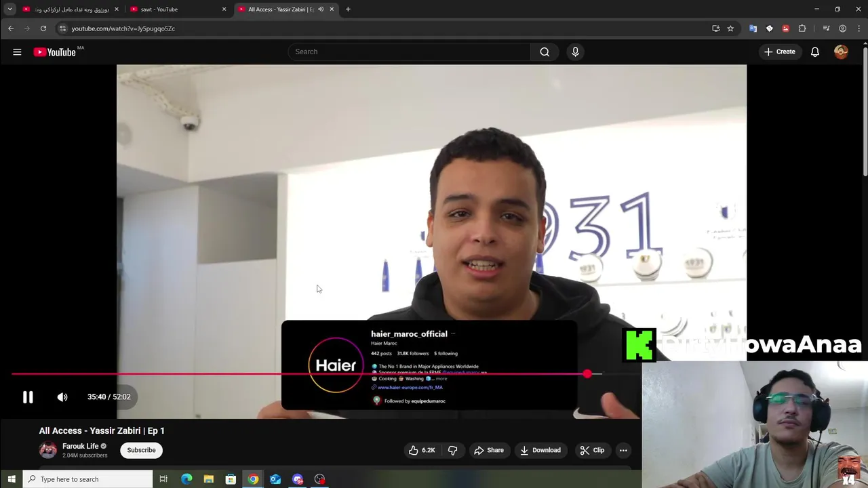868x488 pixels.
Task: Create a Clip from the video
Action: (592, 450)
